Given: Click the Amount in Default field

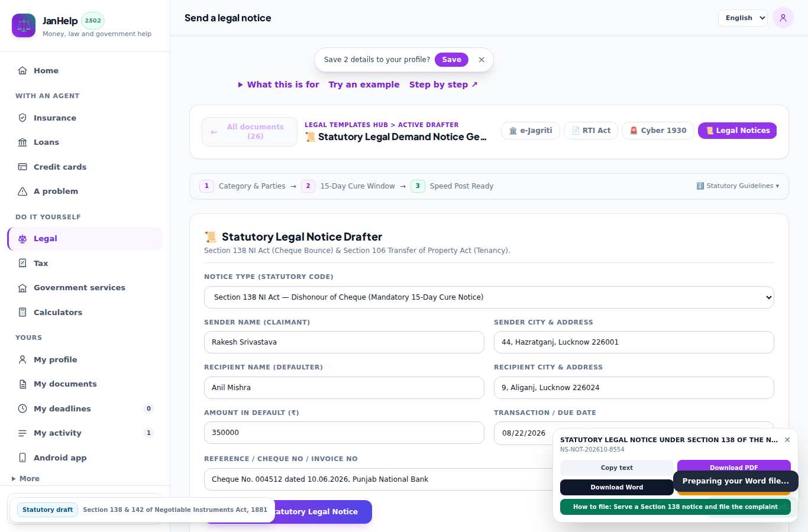Looking at the screenshot, I should pos(344,433).
